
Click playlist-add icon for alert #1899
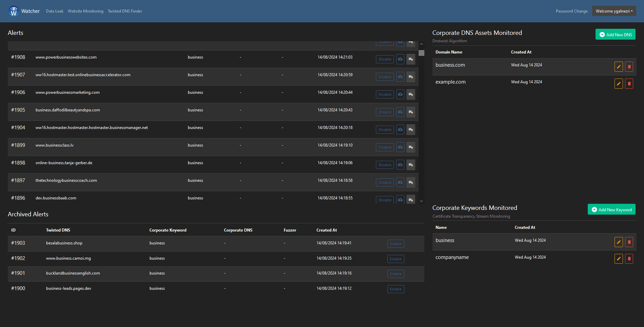[411, 147]
